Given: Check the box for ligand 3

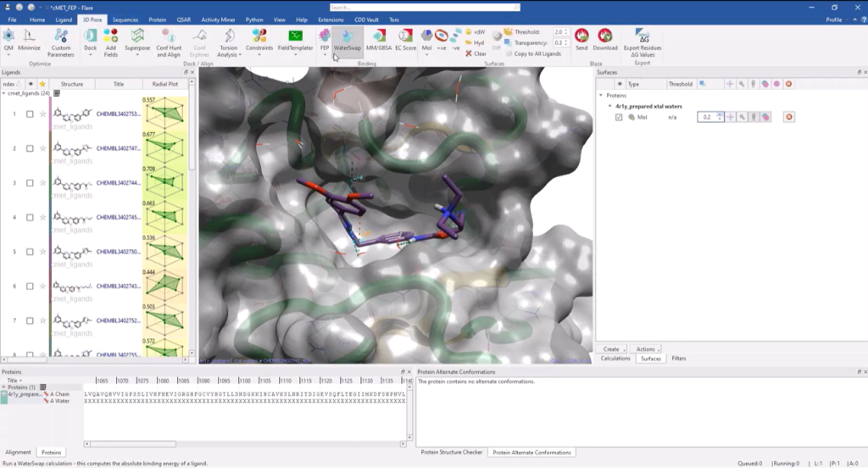Looking at the screenshot, I should click(x=30, y=183).
